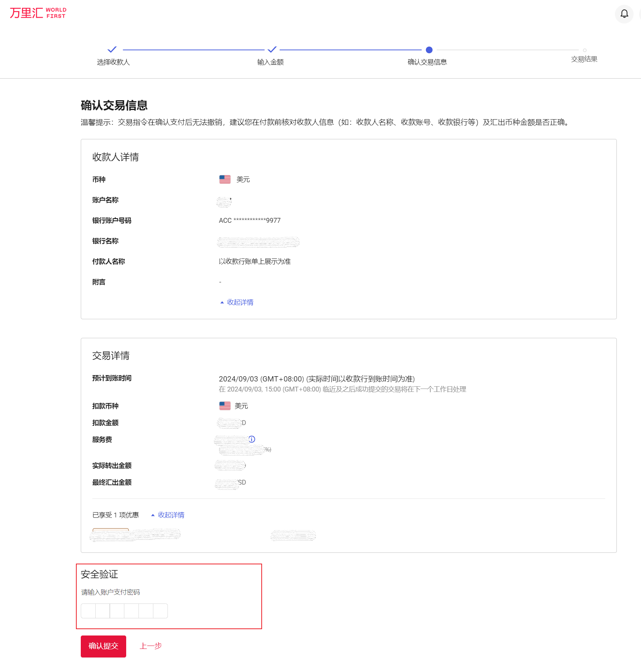
Task: Focus the fifth payment password box
Action: (x=146, y=611)
